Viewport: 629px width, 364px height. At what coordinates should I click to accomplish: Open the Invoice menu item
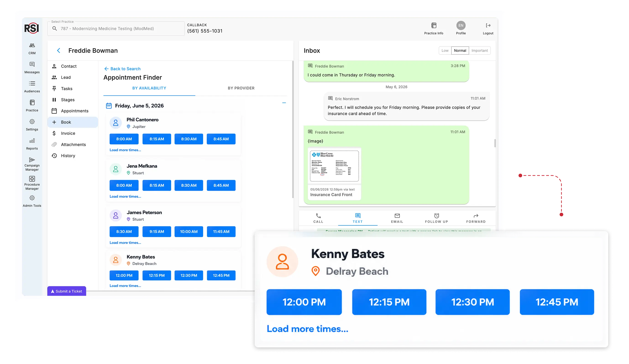(73, 133)
